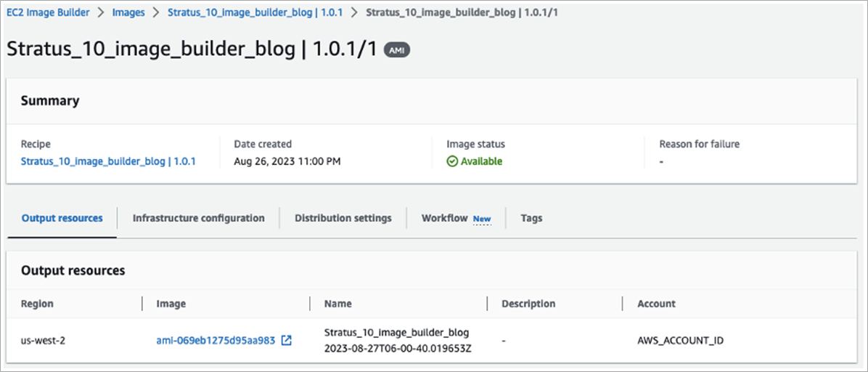
Task: Switch to Distribution settings tab
Action: (343, 218)
